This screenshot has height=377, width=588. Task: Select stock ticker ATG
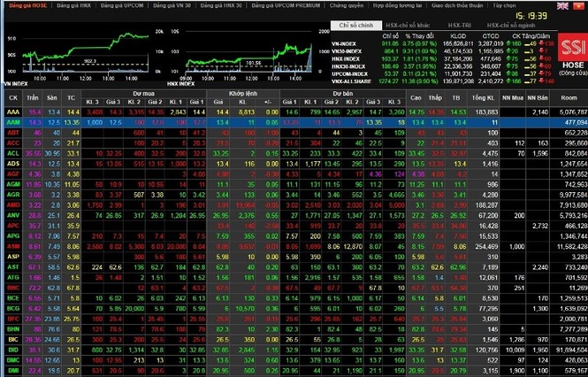tap(13, 277)
